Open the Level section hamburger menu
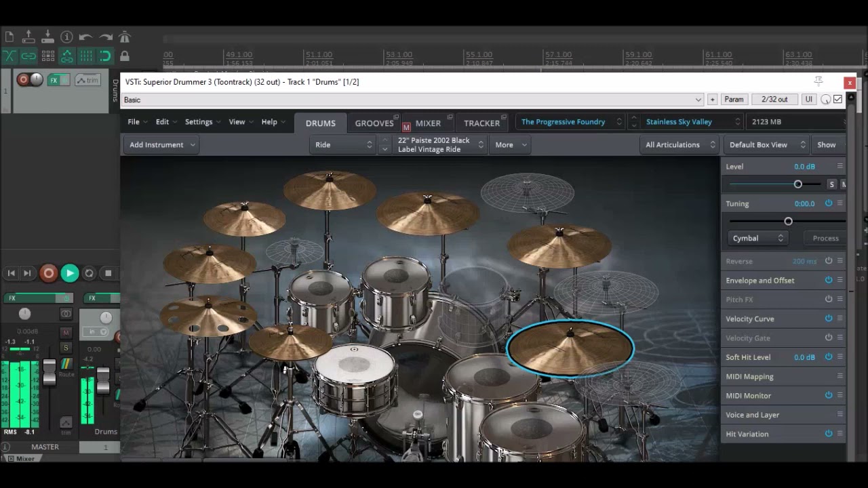This screenshot has height=488, width=868. pos(840,166)
